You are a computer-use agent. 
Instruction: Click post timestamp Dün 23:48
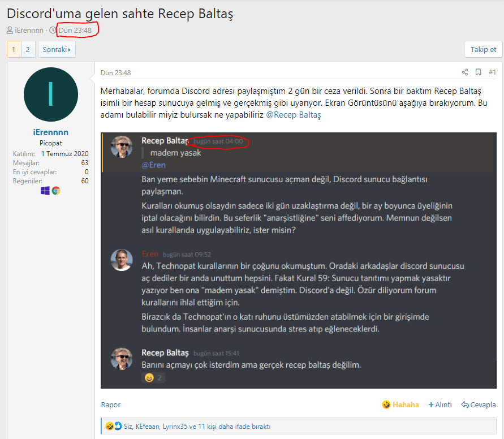pyautogui.click(x=116, y=73)
